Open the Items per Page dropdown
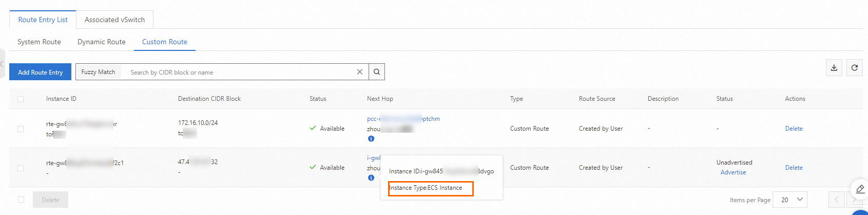This screenshot has height=215, width=868. pos(792,200)
